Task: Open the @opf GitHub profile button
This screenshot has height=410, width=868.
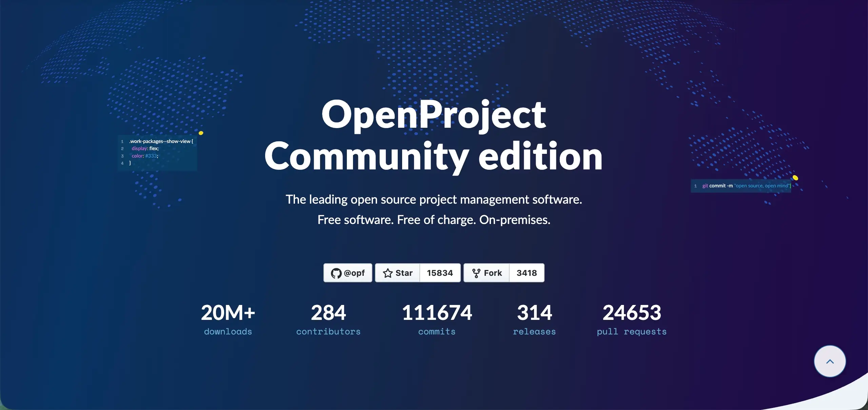Action: coord(348,273)
